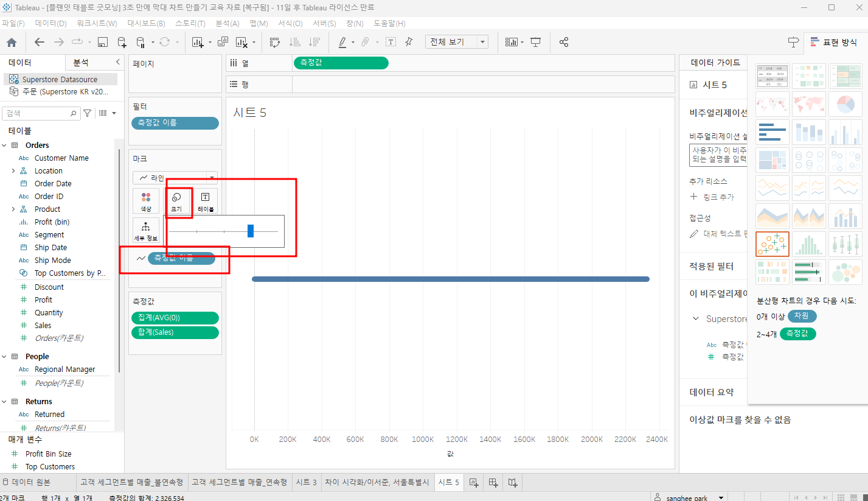
Task: Select packed bubbles chart in Show Me
Action: pos(845,272)
